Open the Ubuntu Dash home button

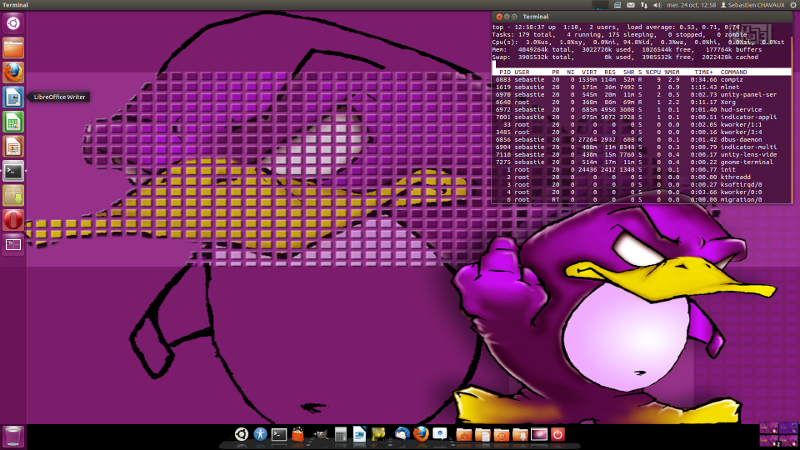tap(13, 23)
